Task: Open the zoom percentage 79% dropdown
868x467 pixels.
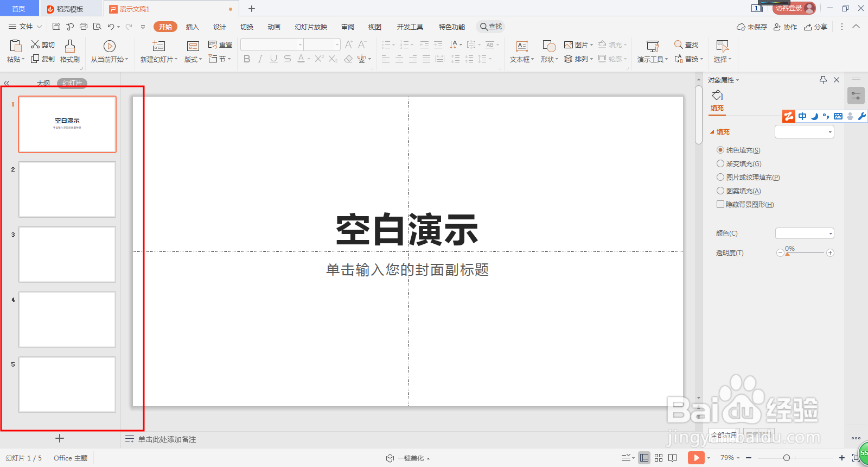Action: 730,458
